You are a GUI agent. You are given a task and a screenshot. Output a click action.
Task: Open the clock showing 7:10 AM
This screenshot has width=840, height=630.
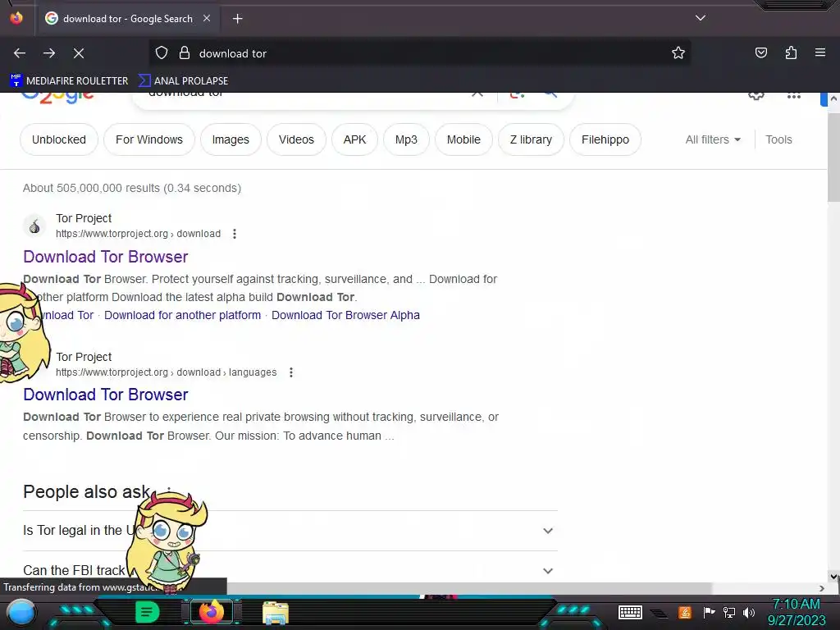click(x=796, y=612)
